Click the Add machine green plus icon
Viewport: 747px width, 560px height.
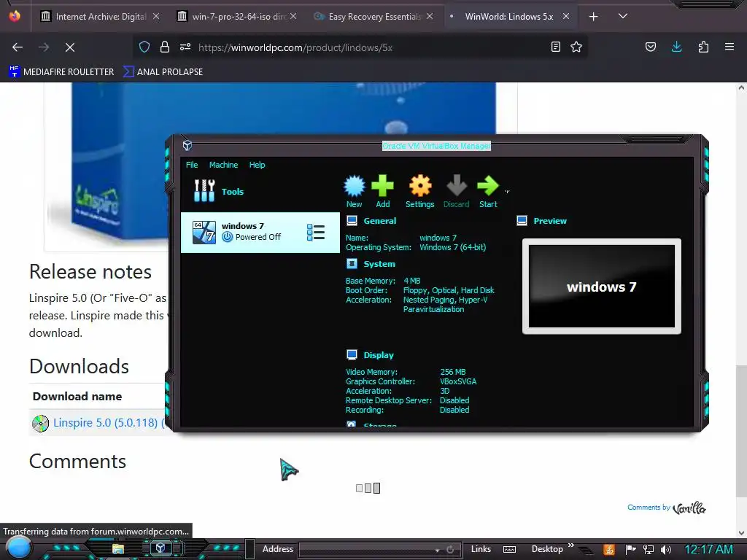382,192
